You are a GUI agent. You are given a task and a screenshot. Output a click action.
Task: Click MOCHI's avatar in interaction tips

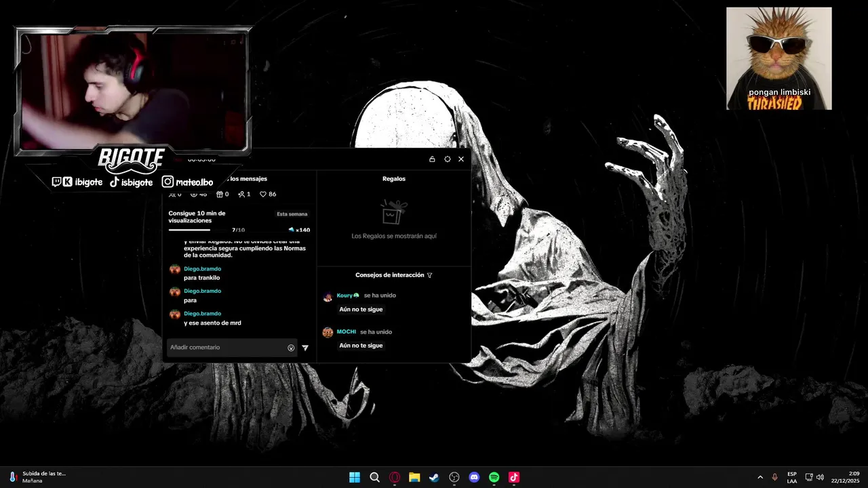click(x=328, y=332)
